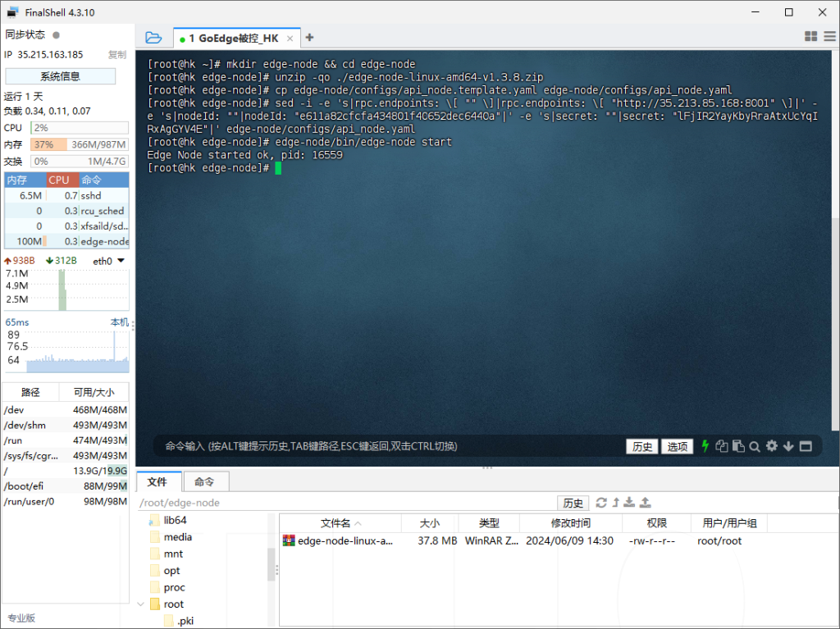
Task: Click the copy icon in command bar
Action: (722, 446)
